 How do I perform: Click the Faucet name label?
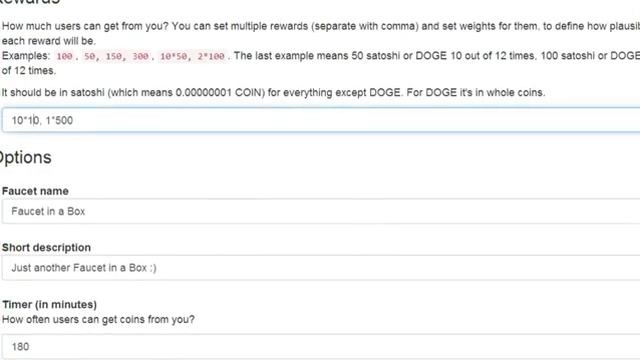(x=35, y=191)
